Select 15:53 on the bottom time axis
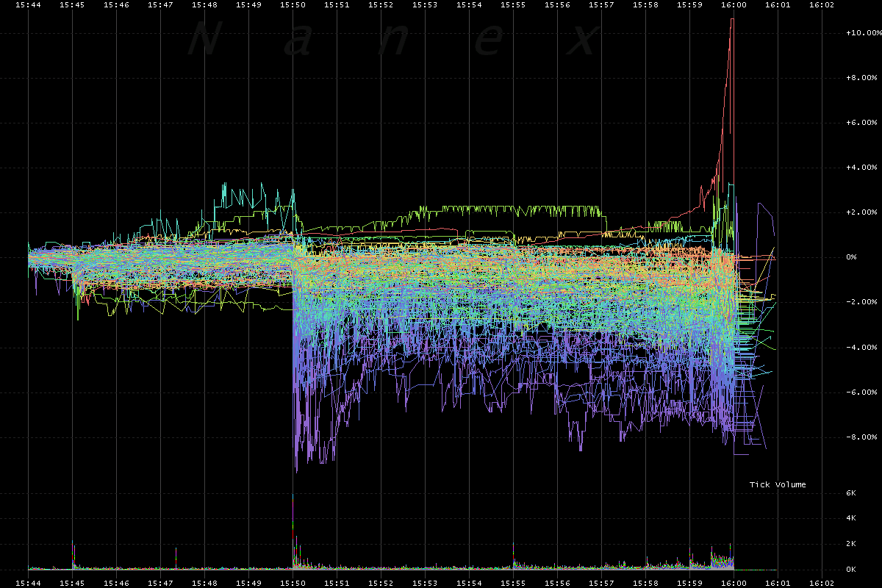Image resolution: width=882 pixels, height=588 pixels. tap(425, 583)
